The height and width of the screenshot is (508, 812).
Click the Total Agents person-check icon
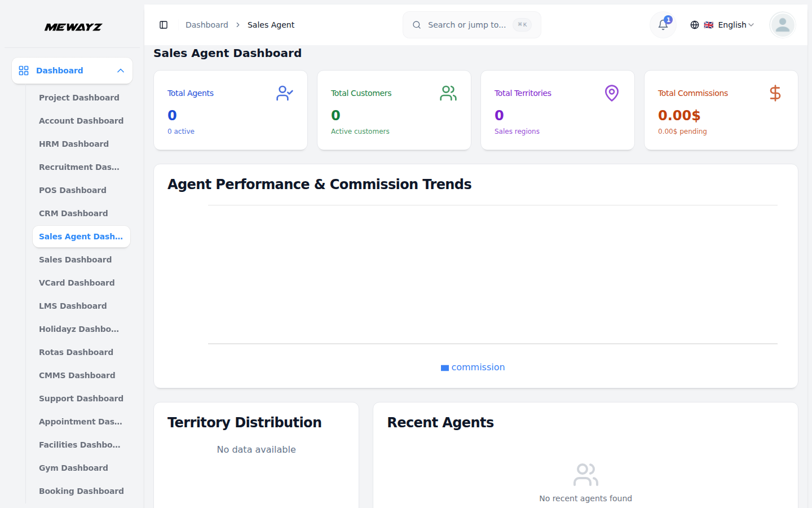tap(284, 93)
